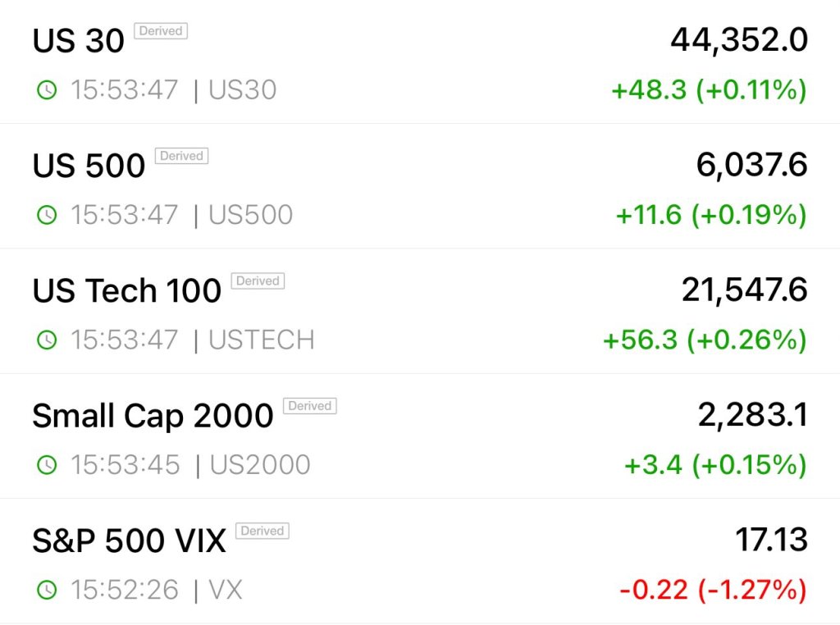Click the Derived badge beside US Tech 100
Screen dimensions: 840x625
pyautogui.click(x=258, y=281)
